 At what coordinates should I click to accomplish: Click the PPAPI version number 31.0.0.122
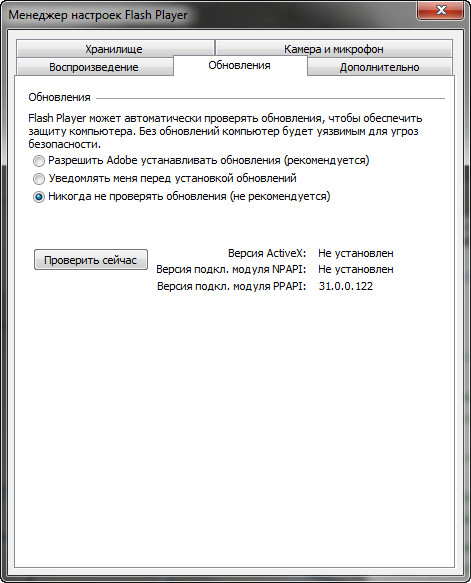(x=346, y=286)
